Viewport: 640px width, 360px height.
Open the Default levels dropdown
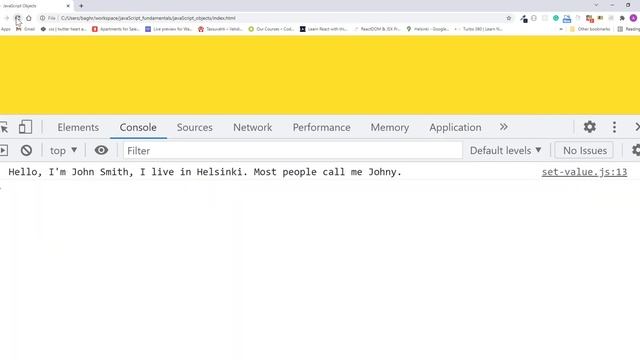[x=505, y=151]
